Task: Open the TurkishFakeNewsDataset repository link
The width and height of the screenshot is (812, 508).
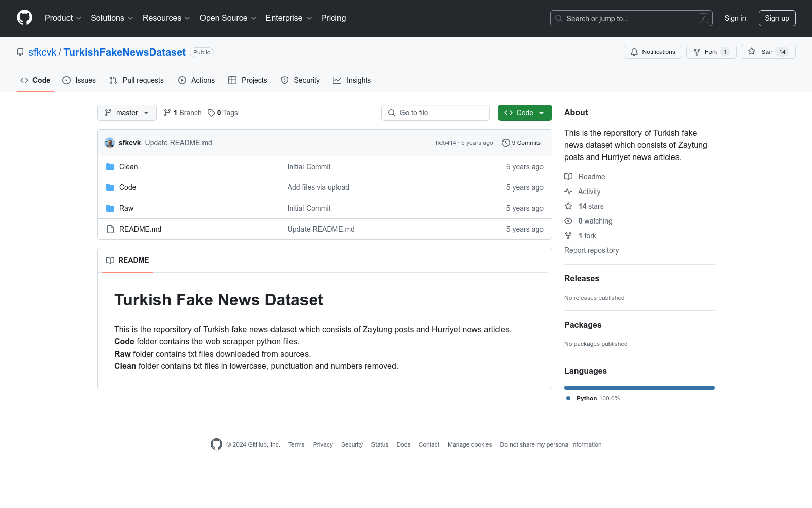Action: point(125,52)
